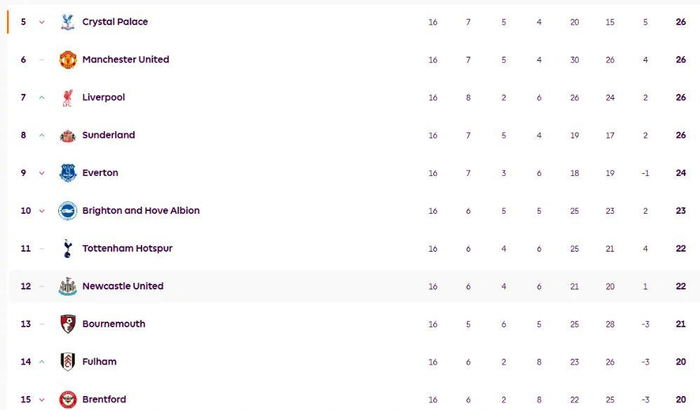Click the Everton club badge

(x=67, y=173)
